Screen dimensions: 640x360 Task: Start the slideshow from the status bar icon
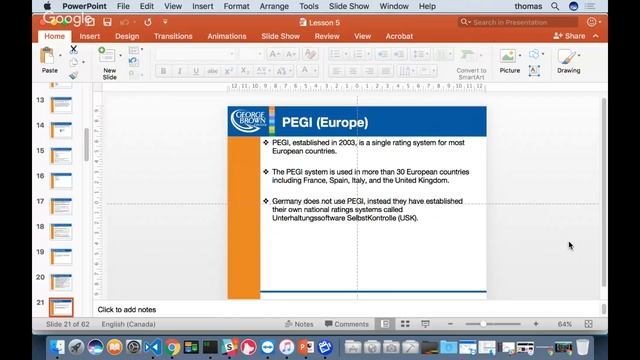(x=425, y=324)
